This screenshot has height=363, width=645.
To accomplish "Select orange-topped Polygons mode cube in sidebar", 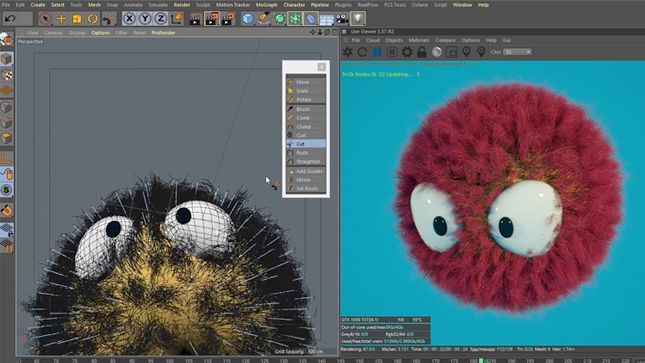I will click(6, 138).
